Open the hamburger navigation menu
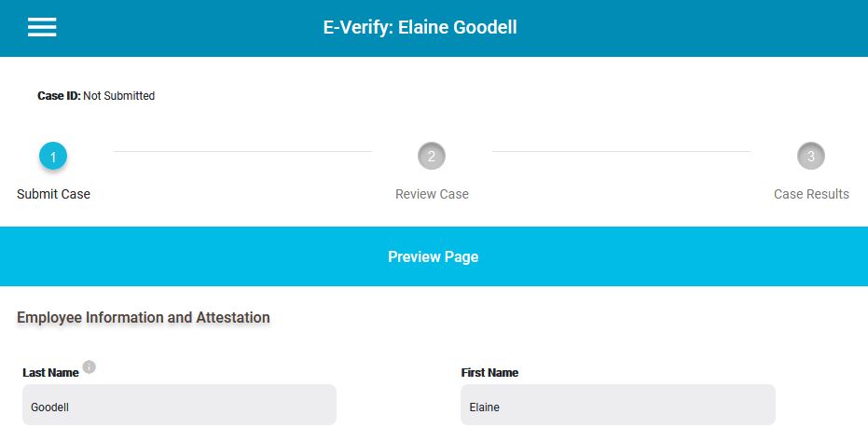The width and height of the screenshot is (868, 442). click(x=42, y=27)
